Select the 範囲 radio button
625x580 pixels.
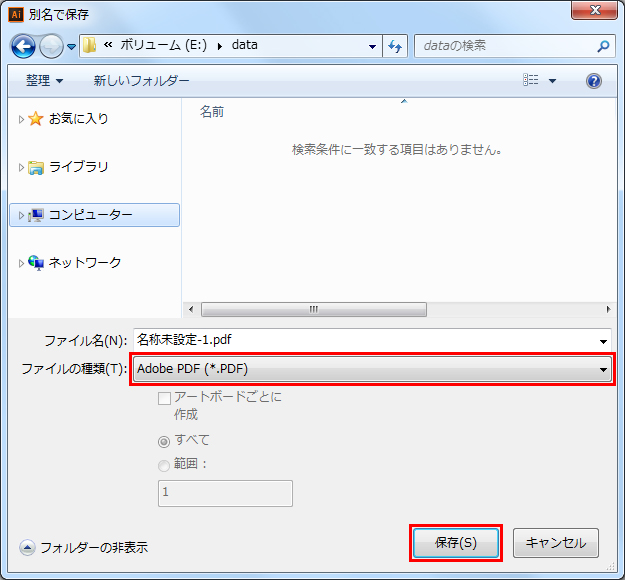[164, 464]
